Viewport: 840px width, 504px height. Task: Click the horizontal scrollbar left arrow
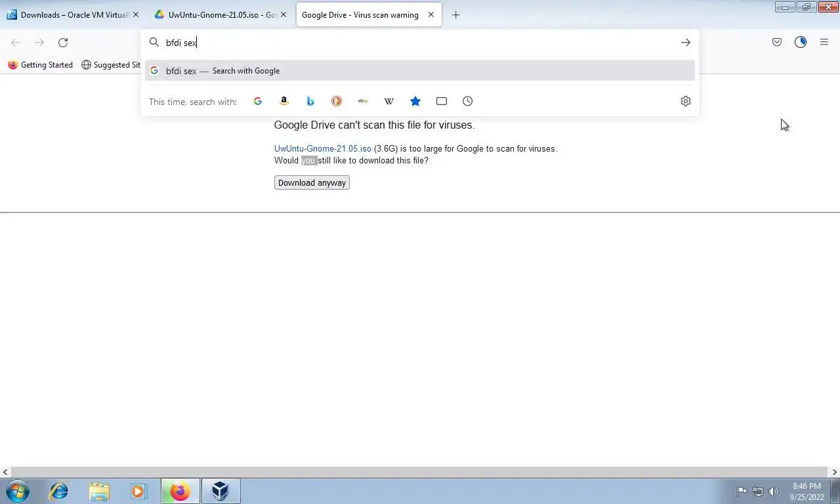(5, 472)
